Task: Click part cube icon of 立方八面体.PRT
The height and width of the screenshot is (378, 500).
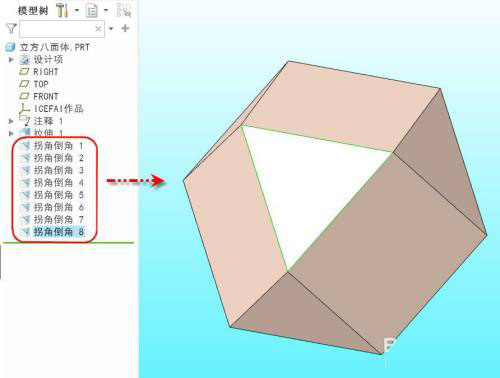Action: coord(11,47)
